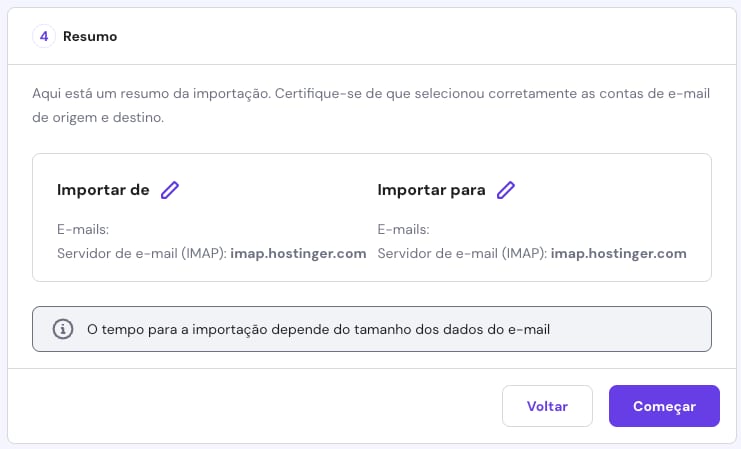Click 'E-mails:' label under 'Importar de'
Image resolution: width=741 pixels, height=449 pixels.
click(83, 229)
